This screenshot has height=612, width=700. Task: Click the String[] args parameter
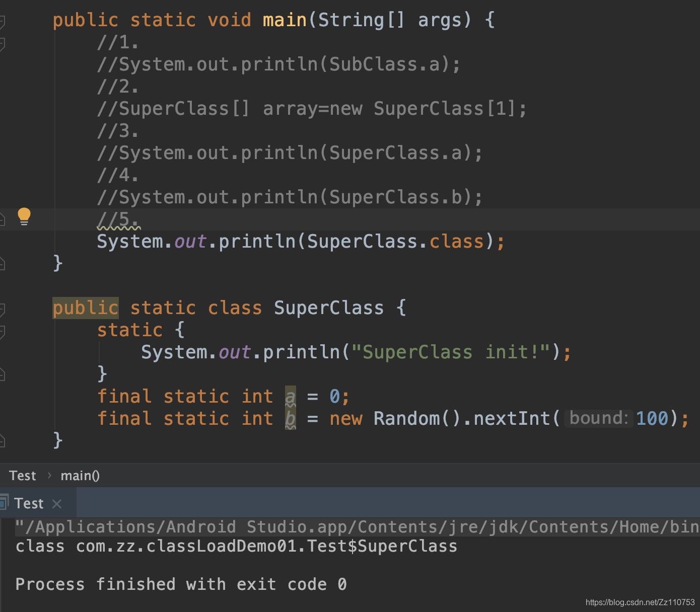tap(390, 20)
